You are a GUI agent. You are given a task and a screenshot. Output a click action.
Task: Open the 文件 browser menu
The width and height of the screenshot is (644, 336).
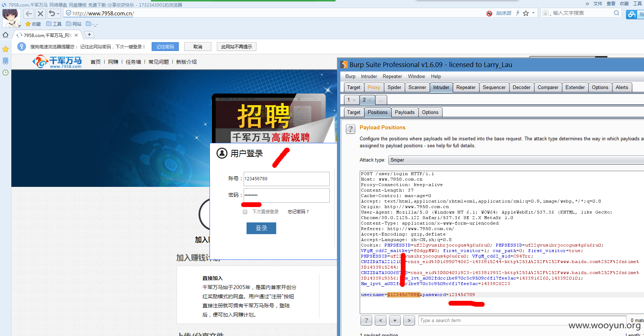pos(598,4)
